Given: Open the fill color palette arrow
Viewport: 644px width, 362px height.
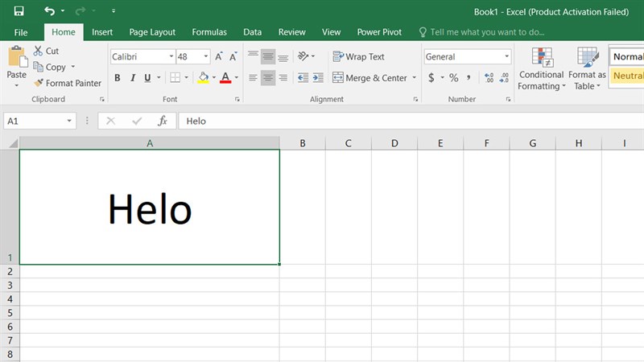Looking at the screenshot, I should (214, 77).
